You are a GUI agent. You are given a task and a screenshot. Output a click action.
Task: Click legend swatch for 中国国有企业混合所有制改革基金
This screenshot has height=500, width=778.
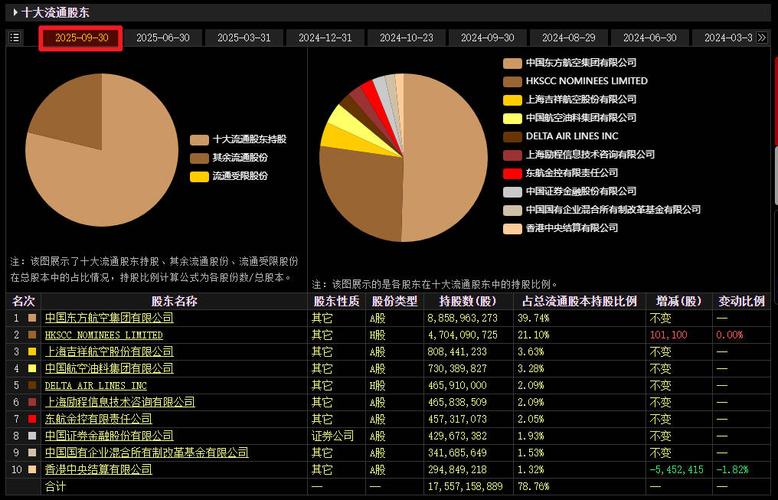[512, 210]
